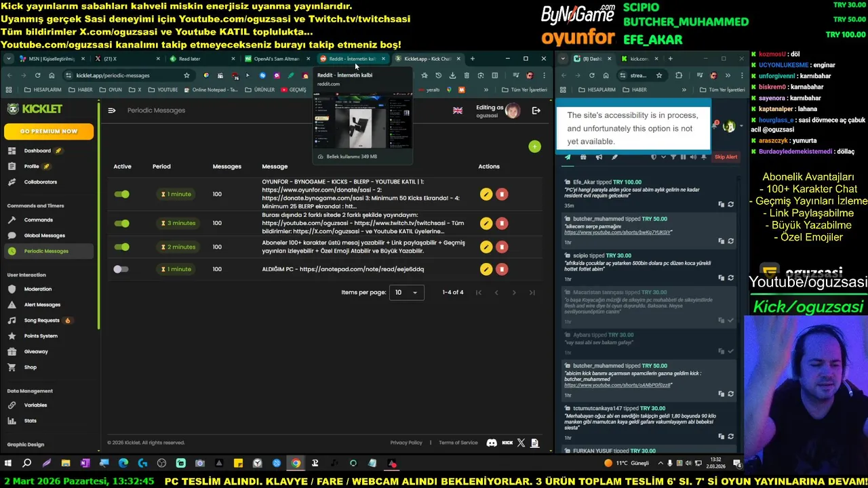
Task: Change language via UK flag icon
Action: click(458, 110)
